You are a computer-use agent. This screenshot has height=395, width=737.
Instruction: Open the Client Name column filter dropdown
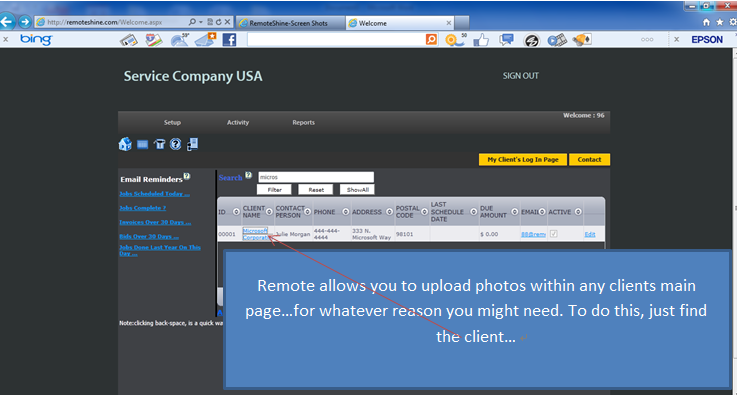point(269,212)
